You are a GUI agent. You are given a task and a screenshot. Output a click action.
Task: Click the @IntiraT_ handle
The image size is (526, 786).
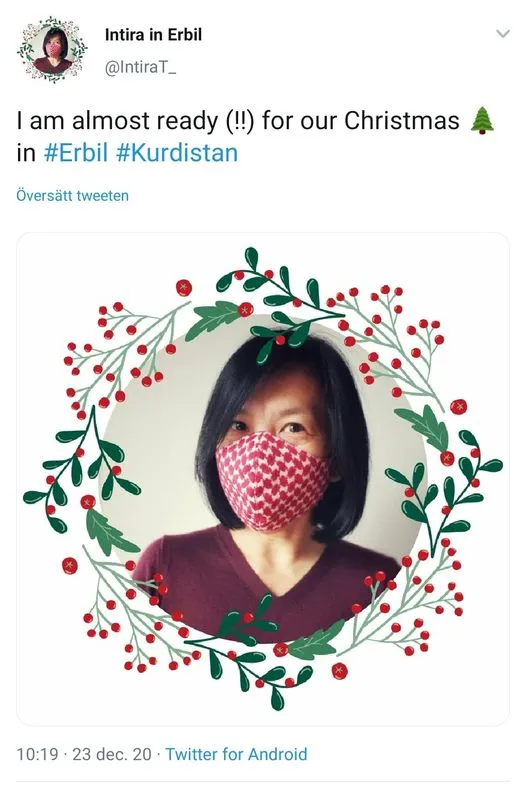point(140,67)
